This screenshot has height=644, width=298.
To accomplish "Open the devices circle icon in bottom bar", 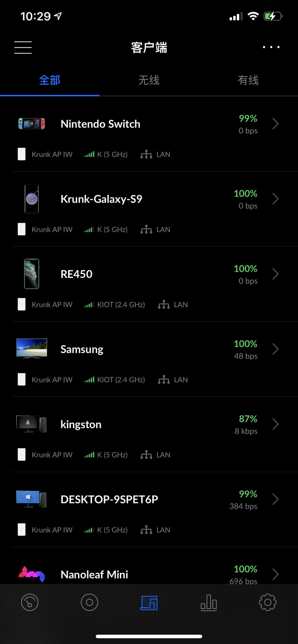I will [x=89, y=602].
